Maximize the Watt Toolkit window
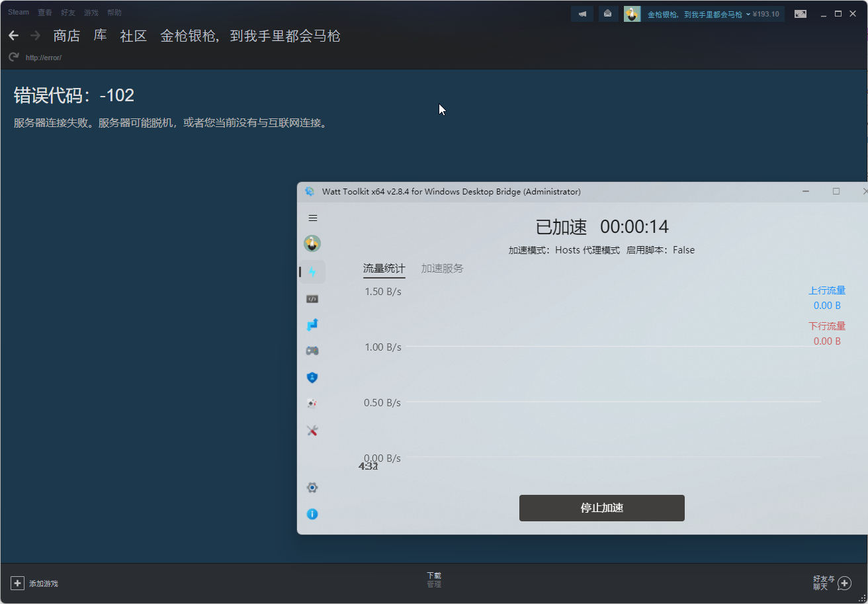Viewport: 868px width, 604px height. [x=836, y=192]
